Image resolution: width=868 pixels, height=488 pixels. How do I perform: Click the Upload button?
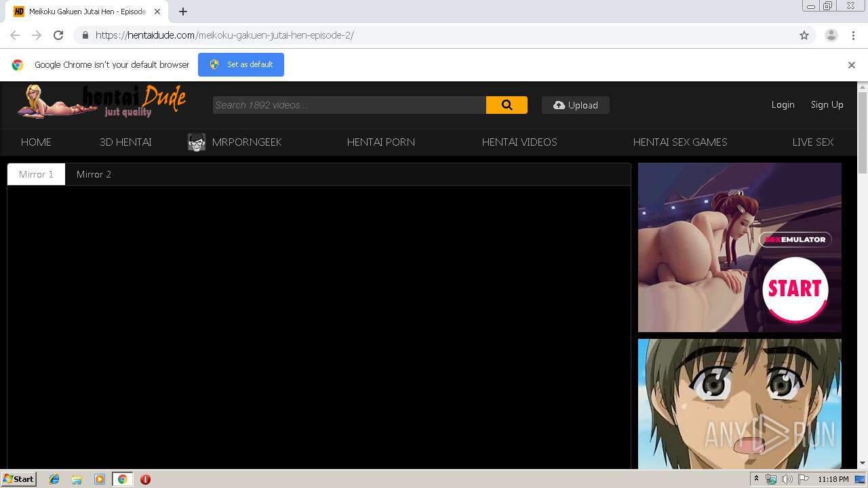click(576, 105)
